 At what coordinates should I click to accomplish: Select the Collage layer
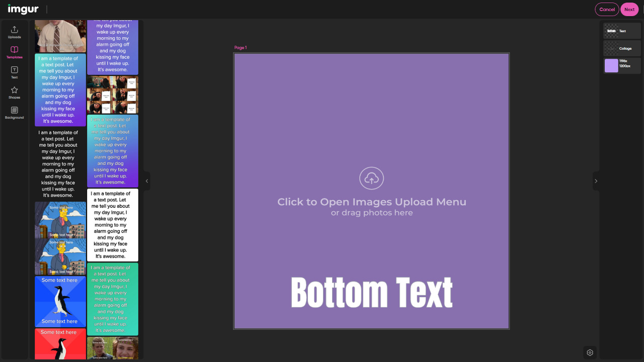click(x=622, y=49)
